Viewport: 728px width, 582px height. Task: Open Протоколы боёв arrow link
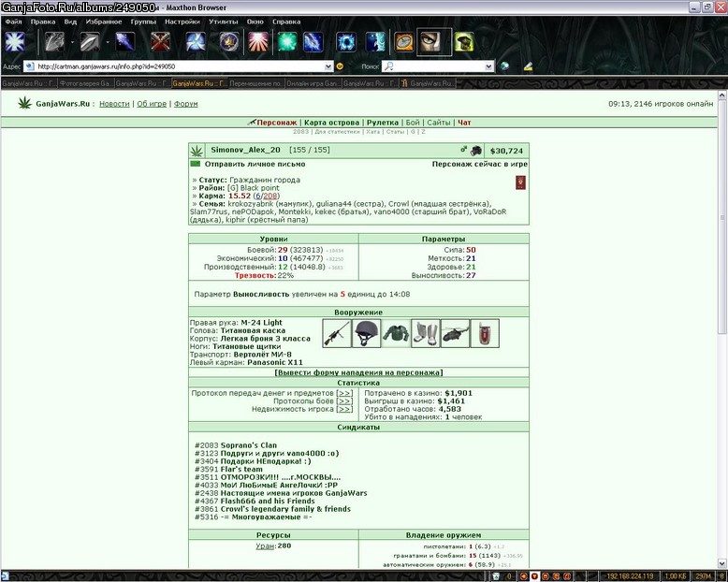pyautogui.click(x=344, y=401)
